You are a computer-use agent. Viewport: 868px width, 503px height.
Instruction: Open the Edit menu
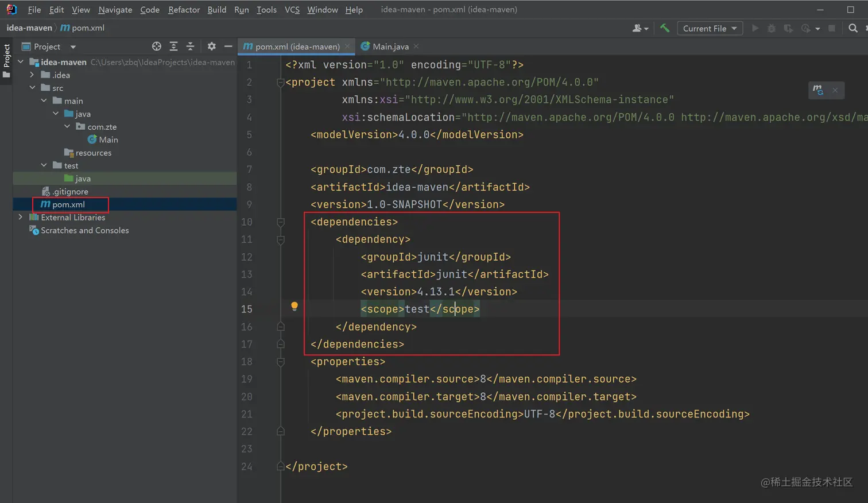pos(56,10)
